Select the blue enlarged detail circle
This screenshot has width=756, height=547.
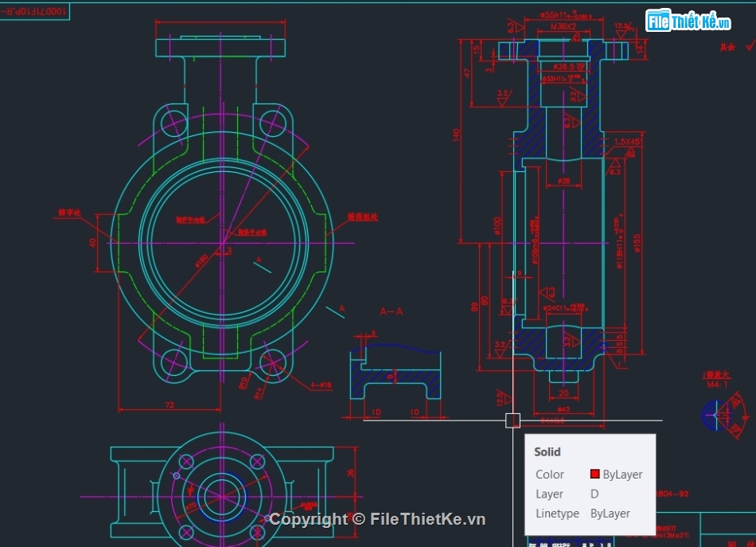tap(716, 415)
